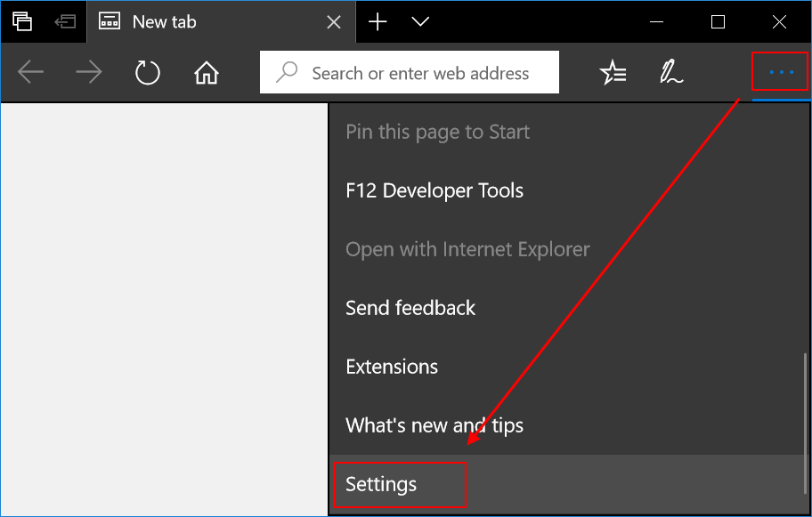Toggle the More (three dots) menu
This screenshot has height=517, width=812.
[x=781, y=72]
